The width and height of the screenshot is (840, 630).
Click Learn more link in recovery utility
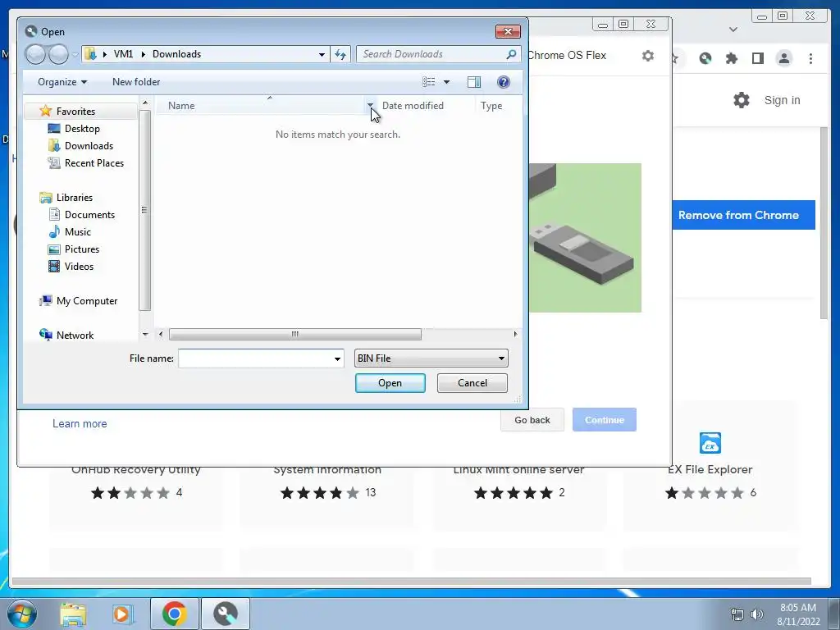coord(80,424)
